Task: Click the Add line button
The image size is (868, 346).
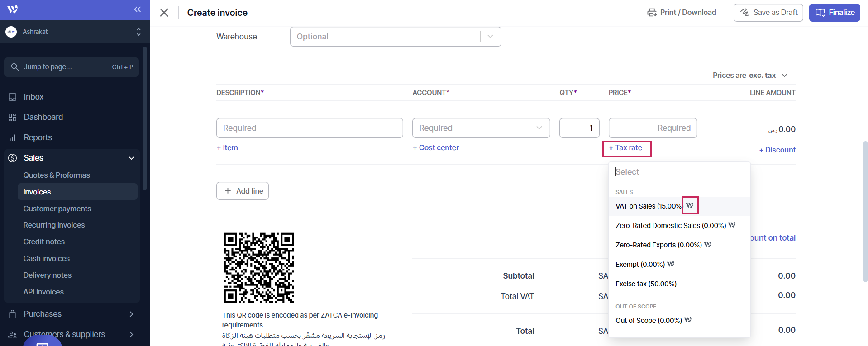Action: click(x=243, y=191)
